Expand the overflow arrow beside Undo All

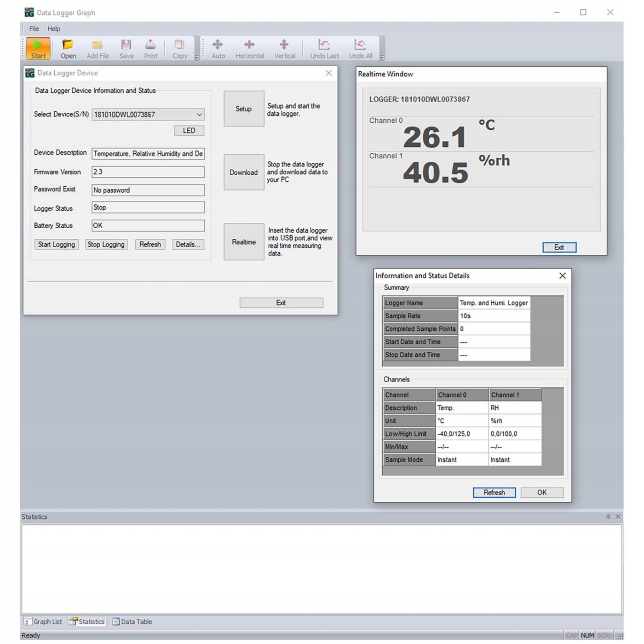[x=382, y=57]
